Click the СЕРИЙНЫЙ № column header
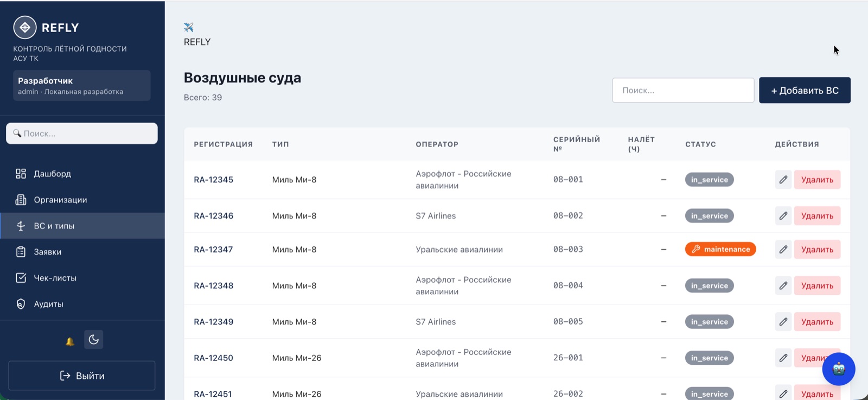The image size is (868, 400). click(577, 144)
